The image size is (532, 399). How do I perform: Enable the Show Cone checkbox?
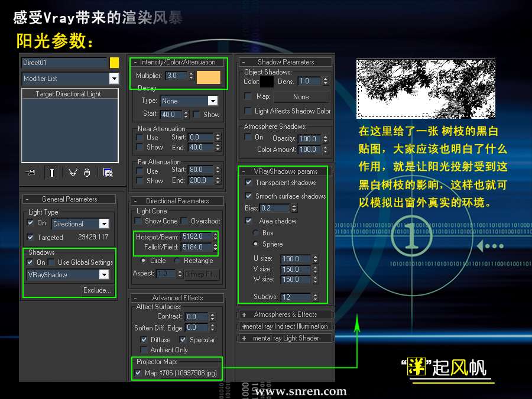click(138, 221)
